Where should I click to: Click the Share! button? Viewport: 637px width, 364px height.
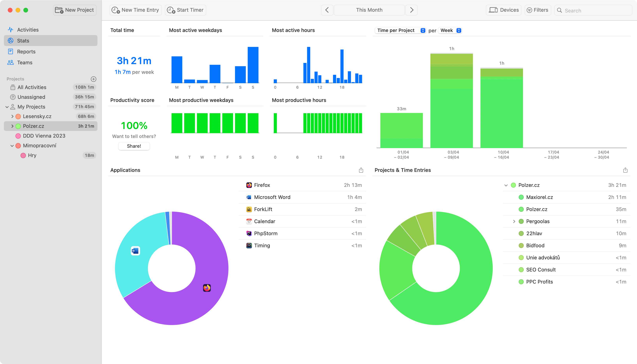(x=134, y=146)
